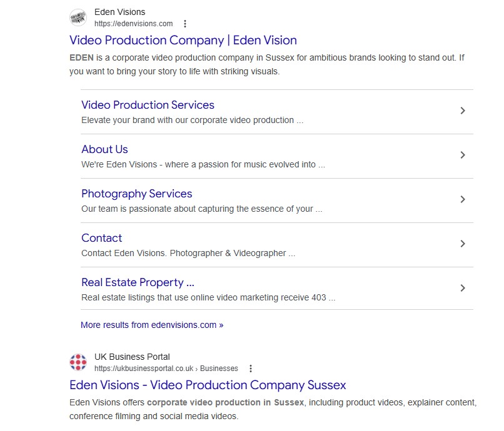Open Eden Visions - Video Production Company Sussex

[x=207, y=385]
